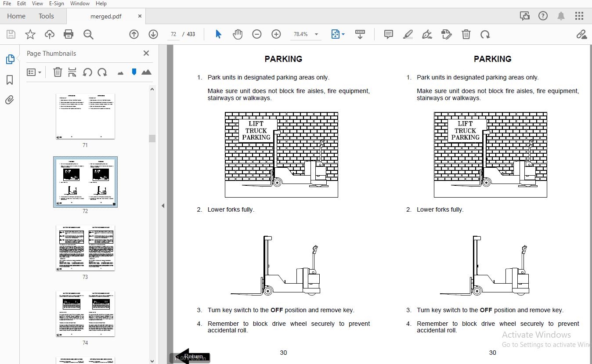Zoom out using the minus icon
The image size is (592, 364).
257,34
